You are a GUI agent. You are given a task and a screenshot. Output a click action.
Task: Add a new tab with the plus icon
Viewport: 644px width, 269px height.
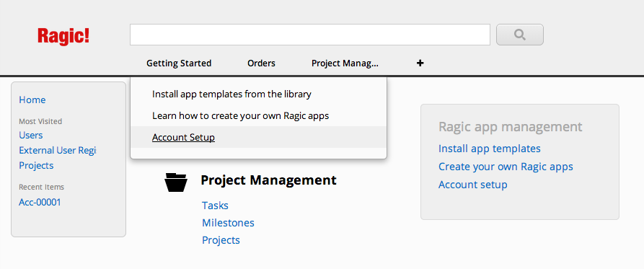[x=420, y=63]
